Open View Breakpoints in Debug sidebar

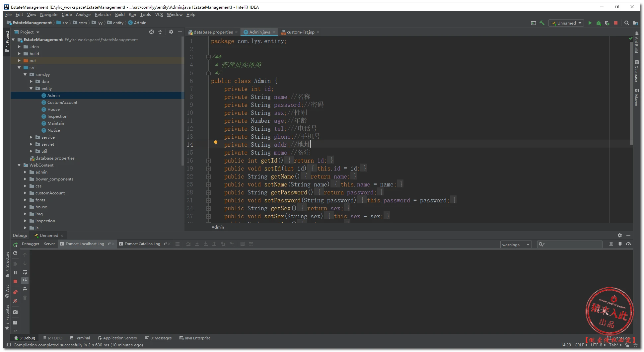point(15,292)
